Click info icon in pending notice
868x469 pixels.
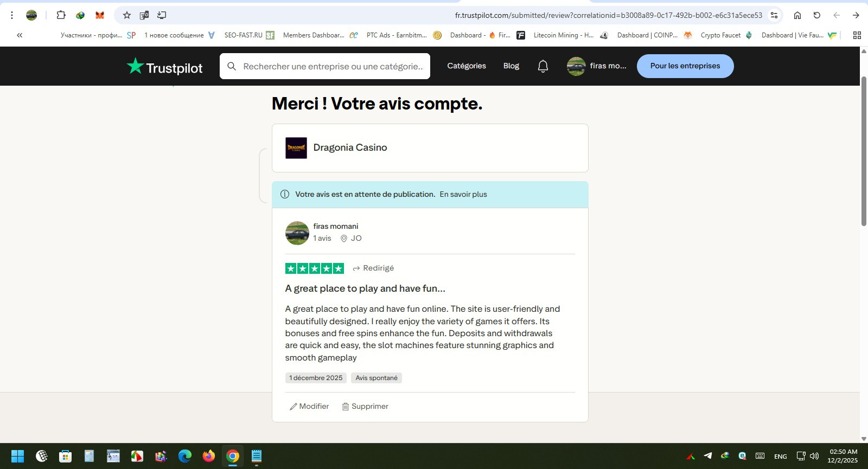(x=285, y=194)
